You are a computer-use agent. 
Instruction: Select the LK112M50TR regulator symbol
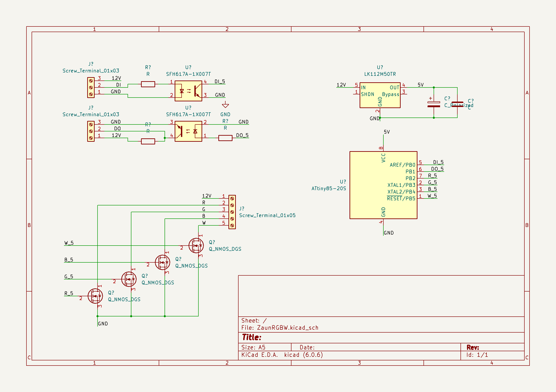click(x=380, y=95)
